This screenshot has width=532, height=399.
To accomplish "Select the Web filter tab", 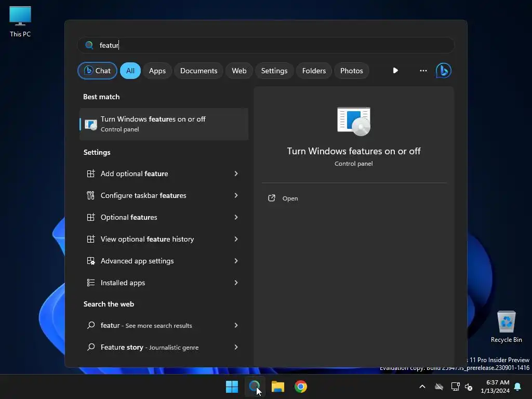I will (x=239, y=71).
